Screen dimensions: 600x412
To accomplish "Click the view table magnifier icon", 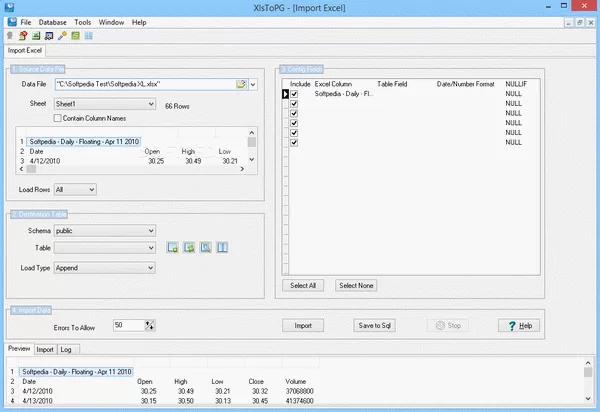I will tap(207, 247).
